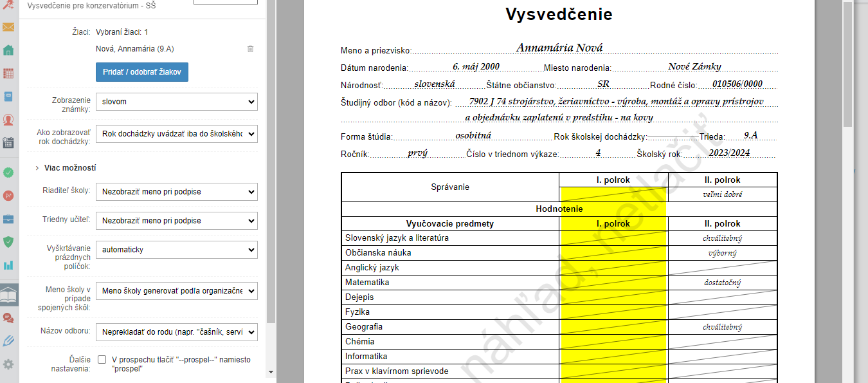Viewport: 868px width, 383px height.
Task: Click the "Informatika" subject row
Action: click(x=450, y=357)
